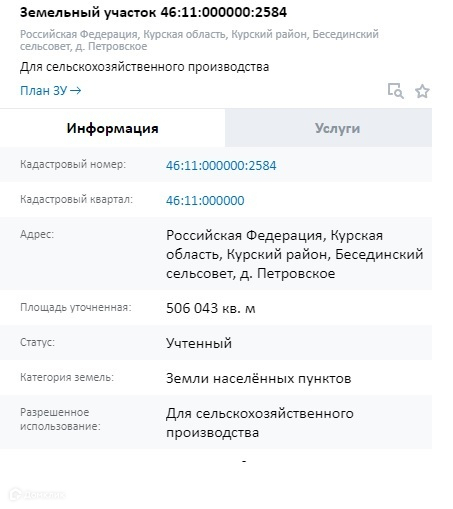Click the search-on-map magnifier icon
453x509 pixels.
click(x=395, y=91)
